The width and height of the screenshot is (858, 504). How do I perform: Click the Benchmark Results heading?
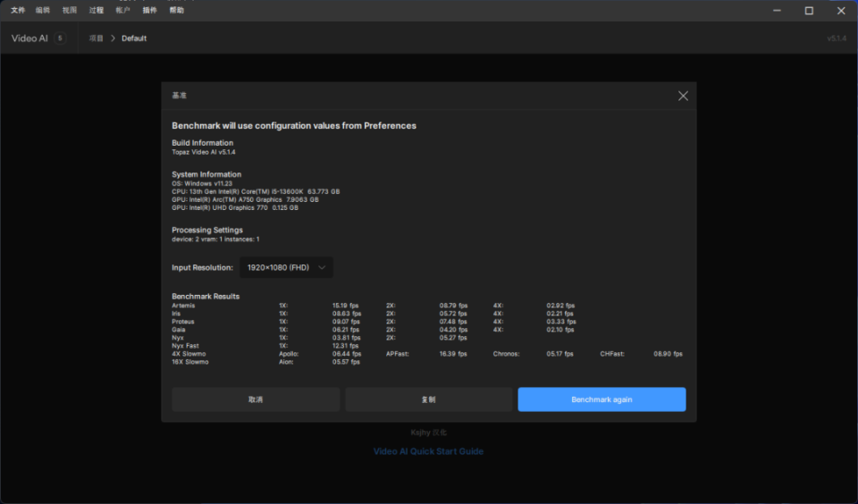pos(206,296)
